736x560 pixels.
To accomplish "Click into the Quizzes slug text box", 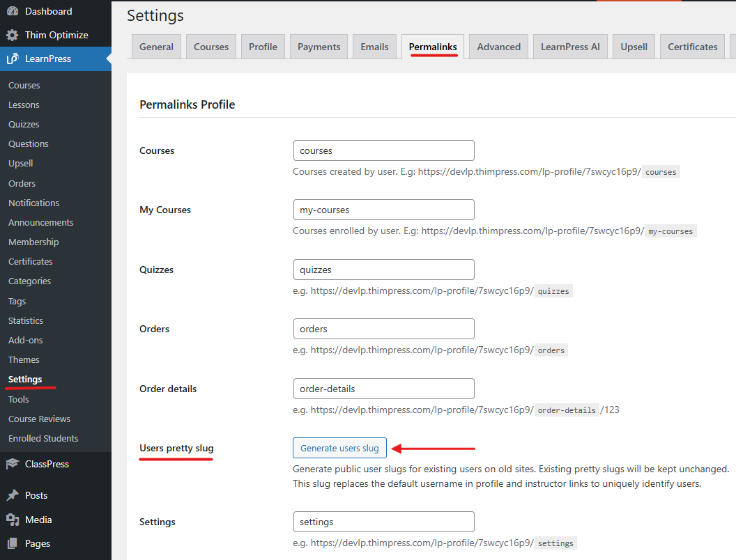I will click(383, 270).
